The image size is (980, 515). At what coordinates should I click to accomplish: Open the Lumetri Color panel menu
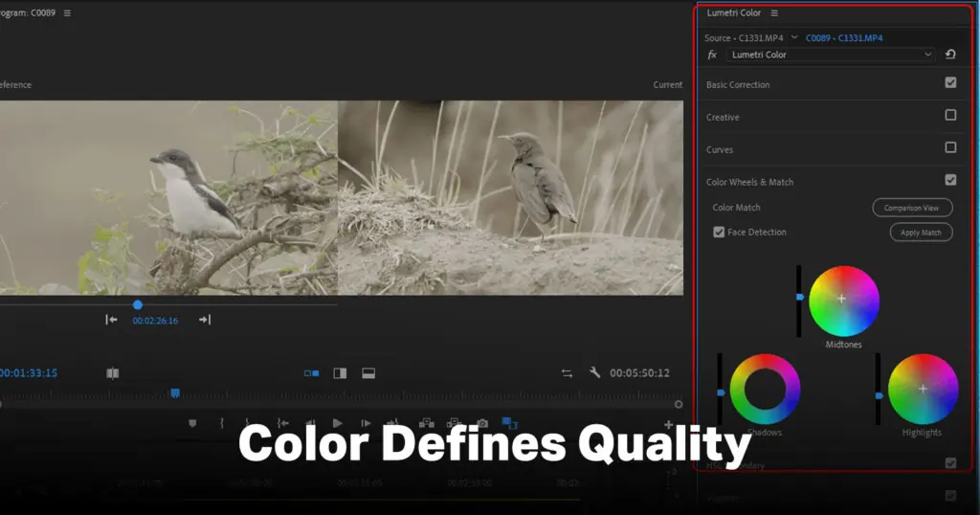[774, 13]
